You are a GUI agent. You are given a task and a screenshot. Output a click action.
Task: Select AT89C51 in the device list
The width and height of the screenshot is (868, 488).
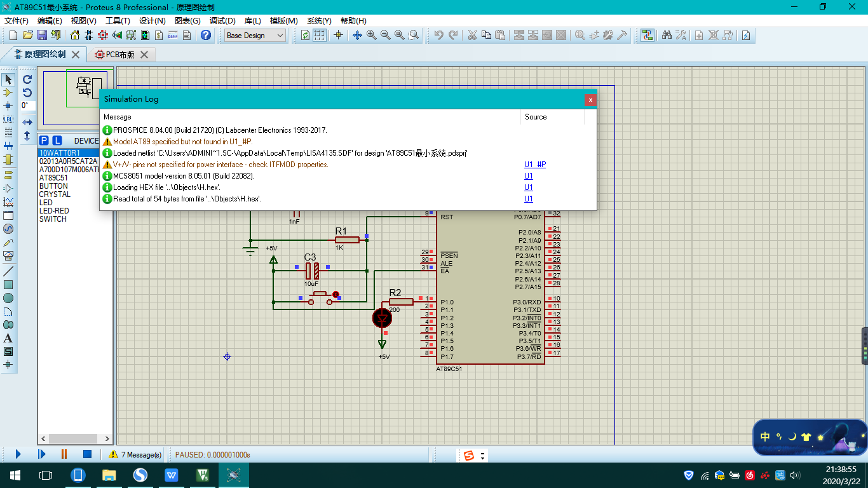[x=53, y=178]
